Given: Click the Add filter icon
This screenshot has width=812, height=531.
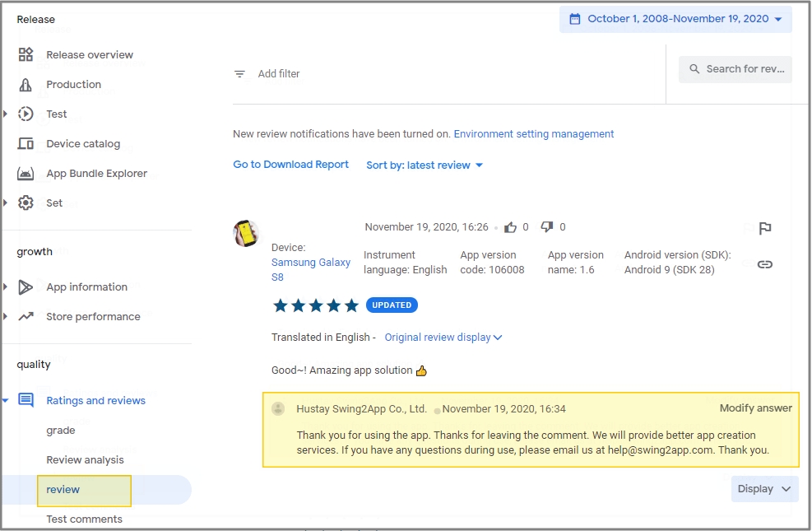Looking at the screenshot, I should 240,74.
